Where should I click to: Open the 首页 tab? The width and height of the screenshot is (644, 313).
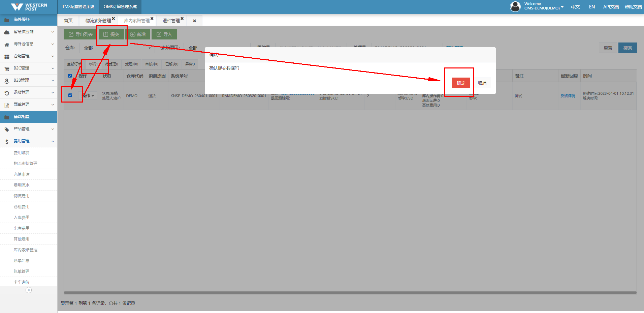pos(68,21)
